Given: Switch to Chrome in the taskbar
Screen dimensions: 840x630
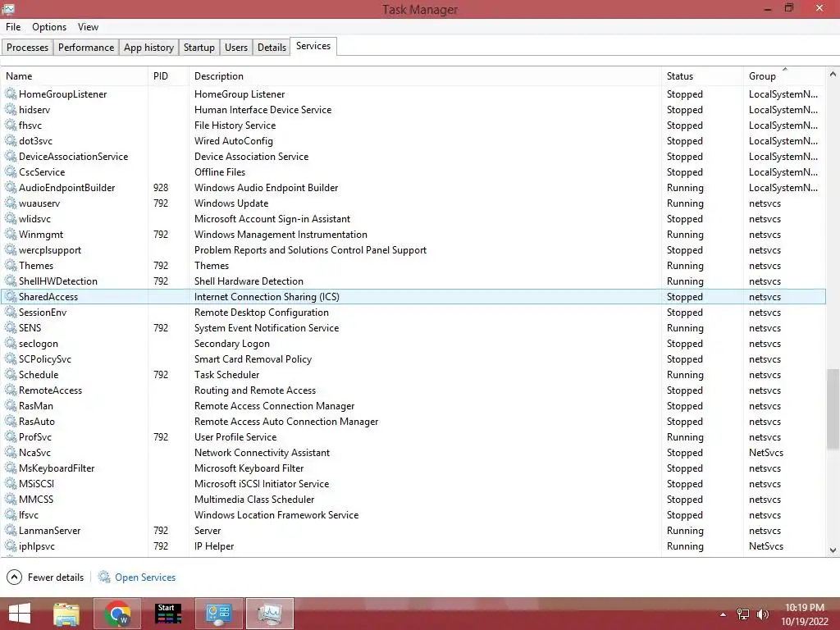Looking at the screenshot, I should 117,614.
